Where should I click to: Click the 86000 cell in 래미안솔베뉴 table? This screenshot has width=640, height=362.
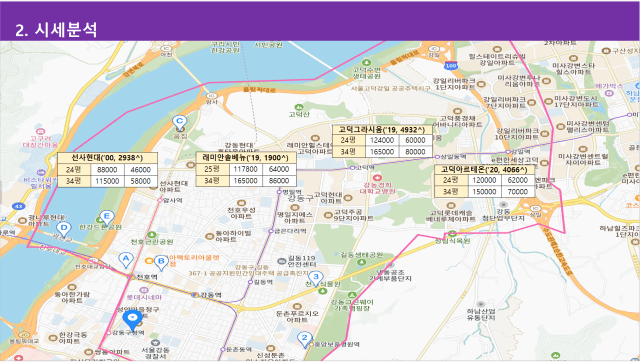pyautogui.click(x=279, y=180)
